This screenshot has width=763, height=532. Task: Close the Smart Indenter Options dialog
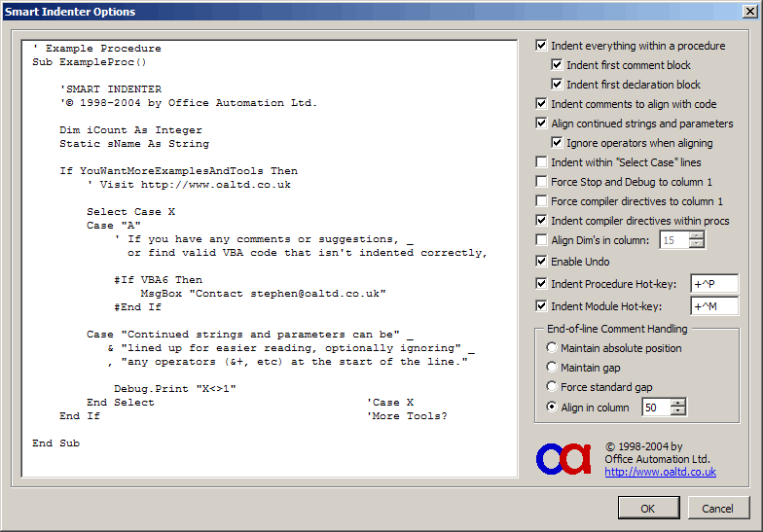click(x=749, y=12)
